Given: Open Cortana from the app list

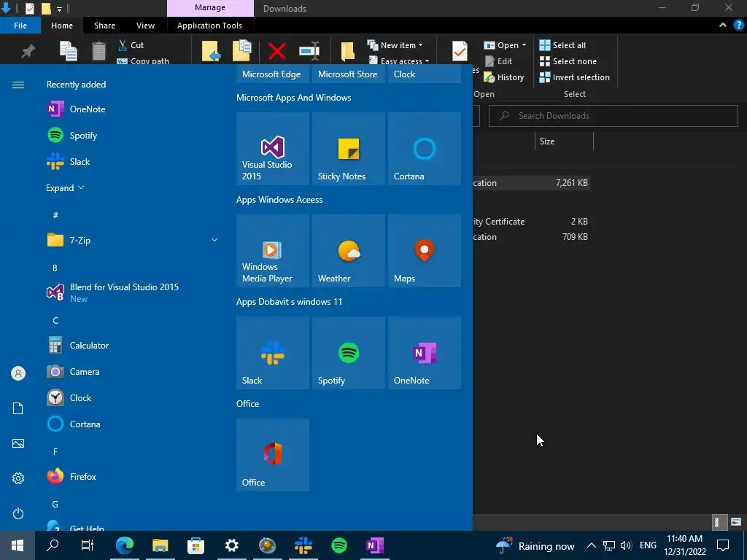Looking at the screenshot, I should (x=133, y=424).
